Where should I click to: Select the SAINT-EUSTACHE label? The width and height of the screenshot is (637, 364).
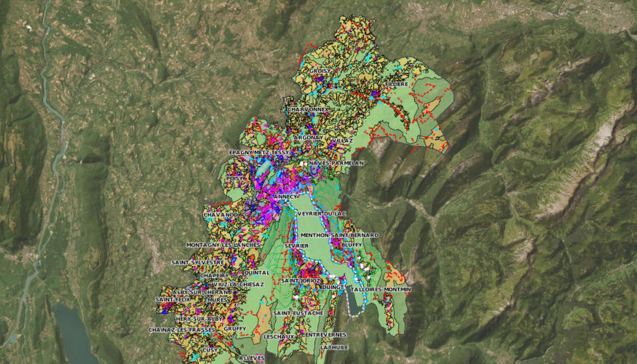[298, 313]
